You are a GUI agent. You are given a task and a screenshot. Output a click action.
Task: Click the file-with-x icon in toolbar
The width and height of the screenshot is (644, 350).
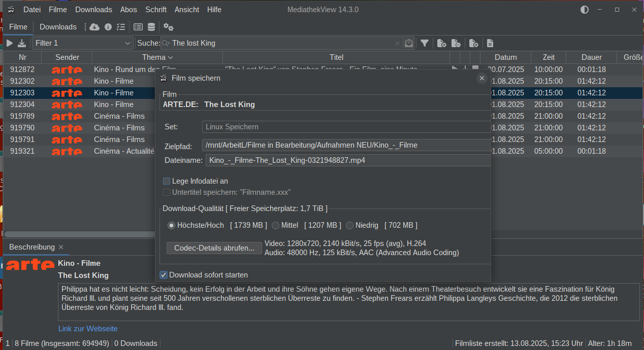tap(473, 43)
